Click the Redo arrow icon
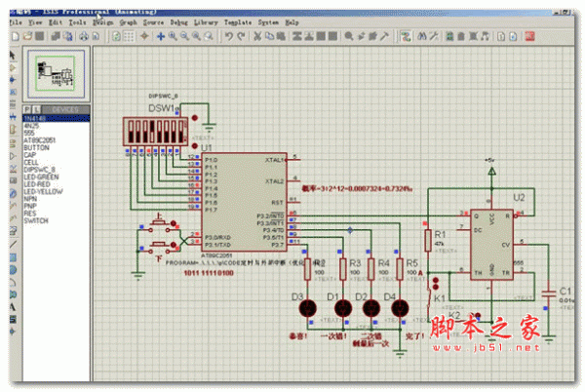 242,36
